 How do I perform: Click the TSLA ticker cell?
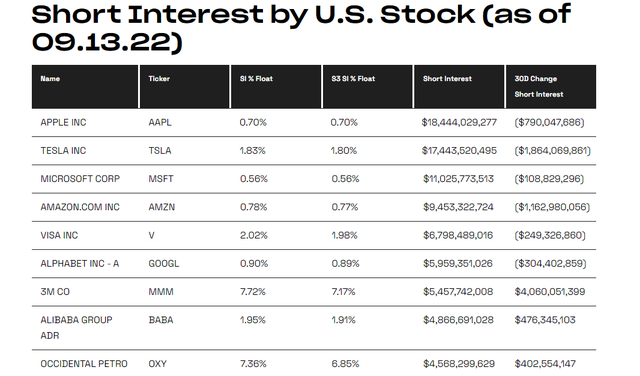pyautogui.click(x=160, y=151)
